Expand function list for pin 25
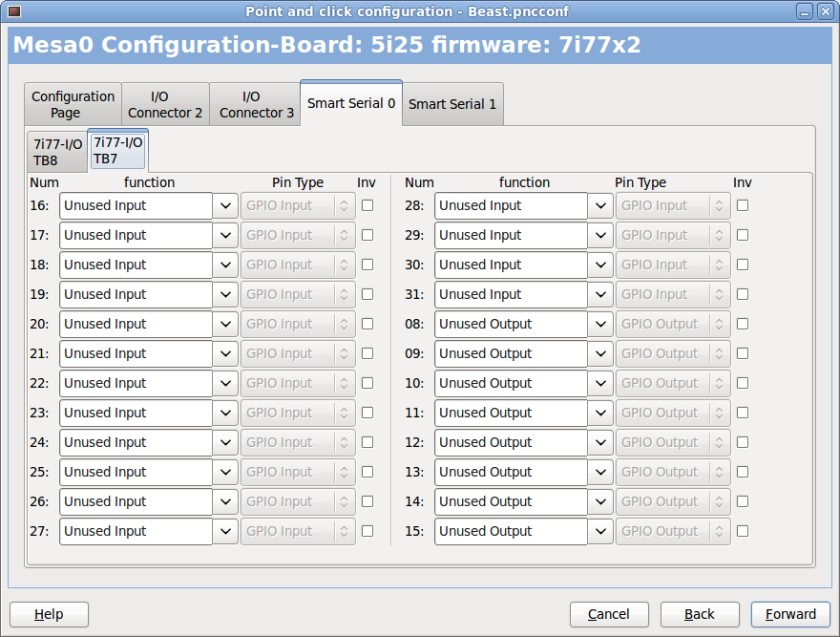Screen dimensions: 840x637 click(x=225, y=472)
